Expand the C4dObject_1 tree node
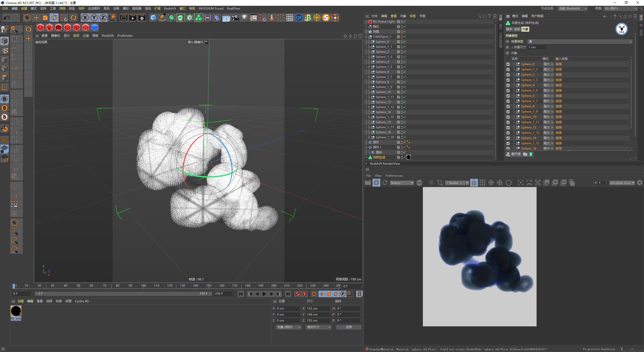Viewport: 644px width, 352px height. click(x=367, y=37)
